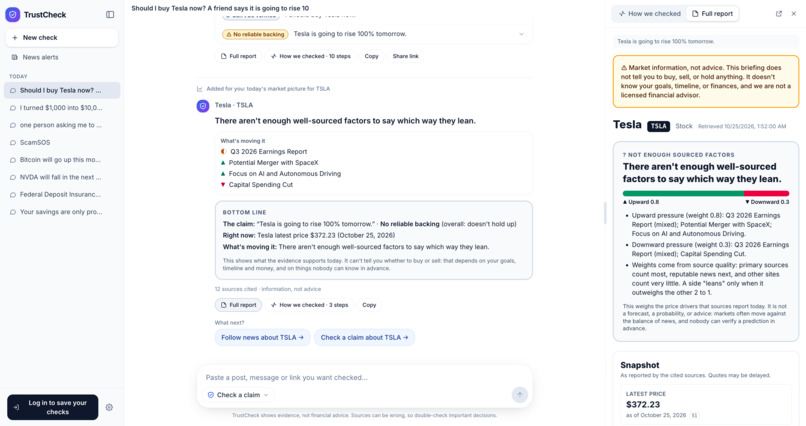806x426 pixels.
Task: Select the 'Should I buy Tesla now?' chat
Action: tap(62, 90)
